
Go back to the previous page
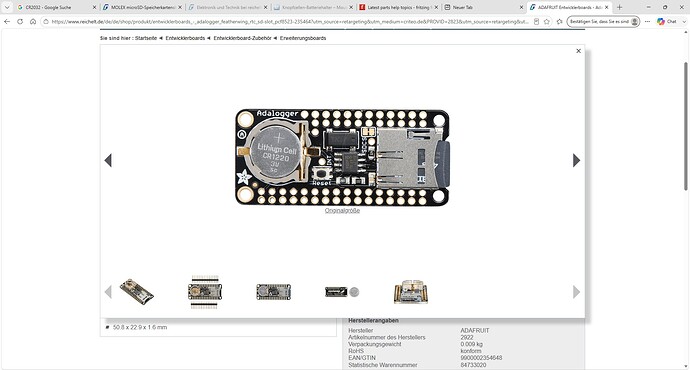click(x=7, y=21)
